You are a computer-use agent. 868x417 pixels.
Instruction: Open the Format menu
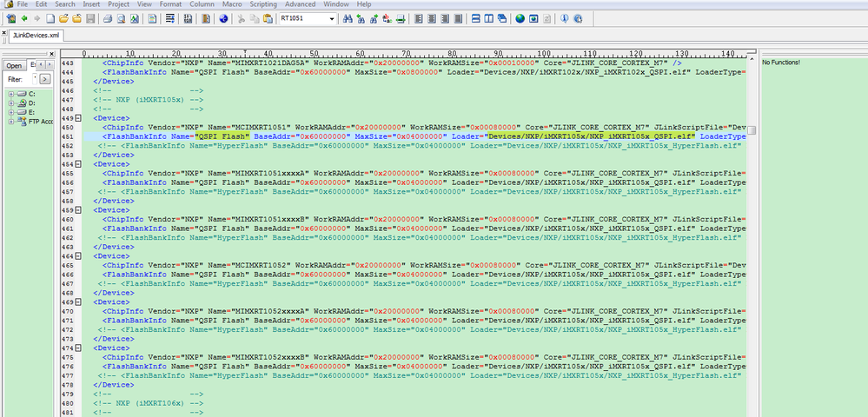(170, 3)
